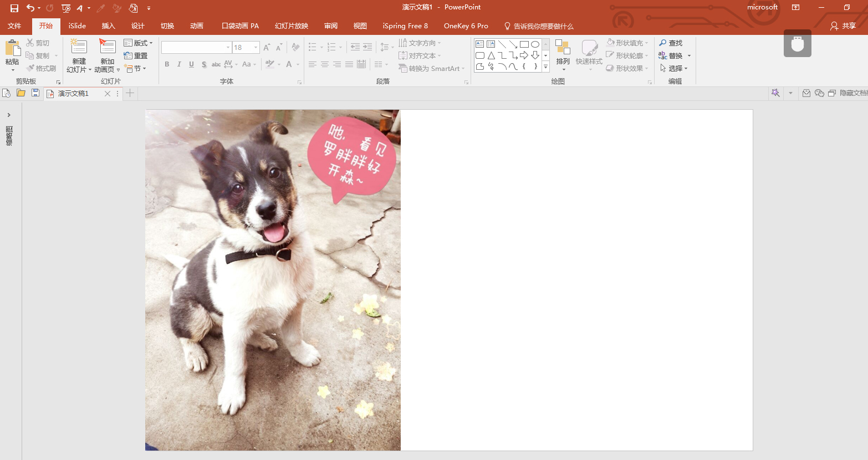Add a new document tab with plus
Screen dimensions: 868x460
(x=130, y=93)
